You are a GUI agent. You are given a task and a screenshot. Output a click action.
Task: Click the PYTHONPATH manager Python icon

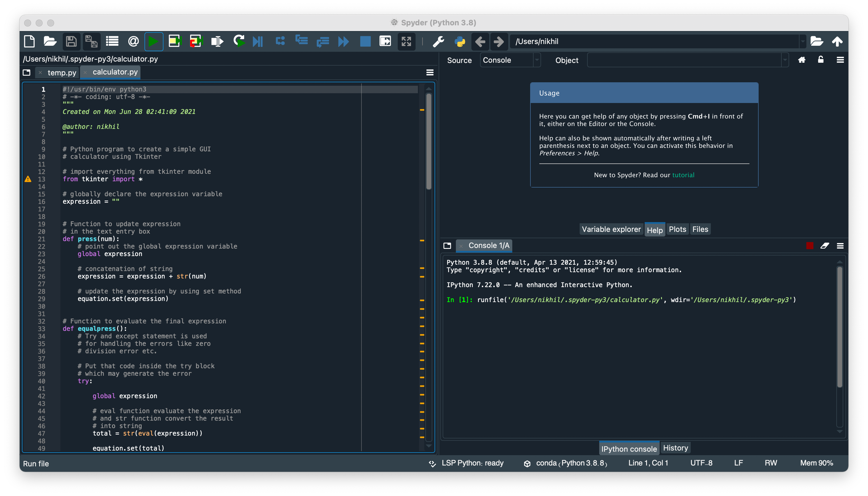tap(460, 41)
